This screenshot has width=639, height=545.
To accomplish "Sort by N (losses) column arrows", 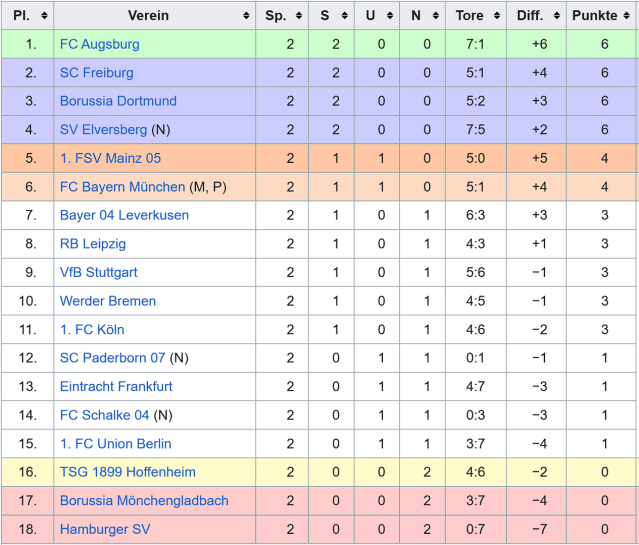I will click(x=436, y=15).
